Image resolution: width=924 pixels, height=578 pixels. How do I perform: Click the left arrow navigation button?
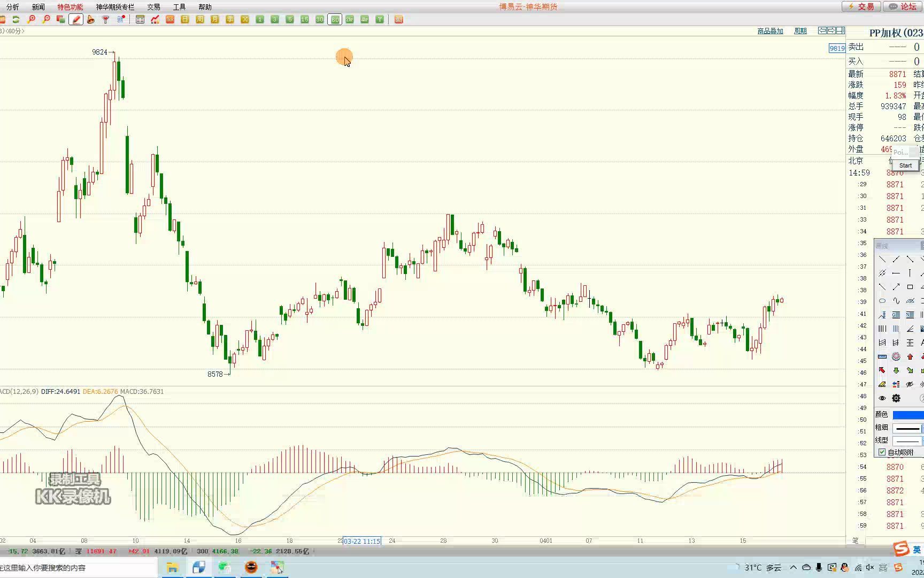823,31
